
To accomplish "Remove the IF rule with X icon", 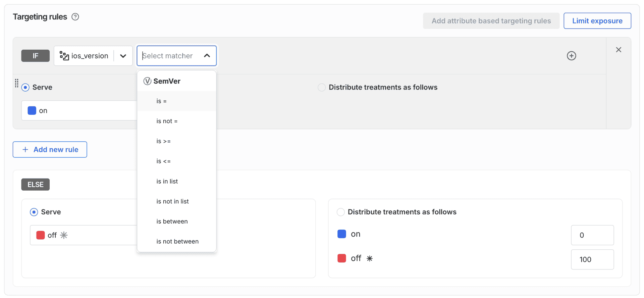I will 619,50.
